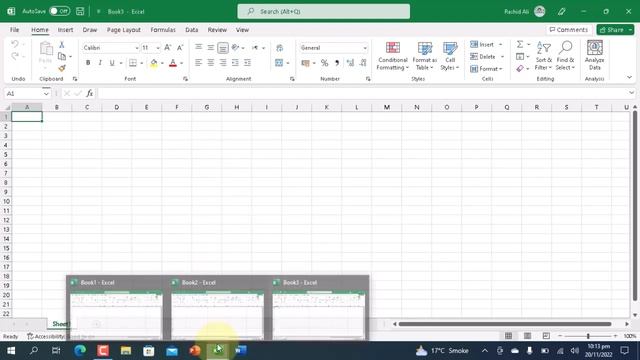Select Book1 - Excel taskbar preview
The height and width of the screenshot is (360, 640).
coord(116,308)
